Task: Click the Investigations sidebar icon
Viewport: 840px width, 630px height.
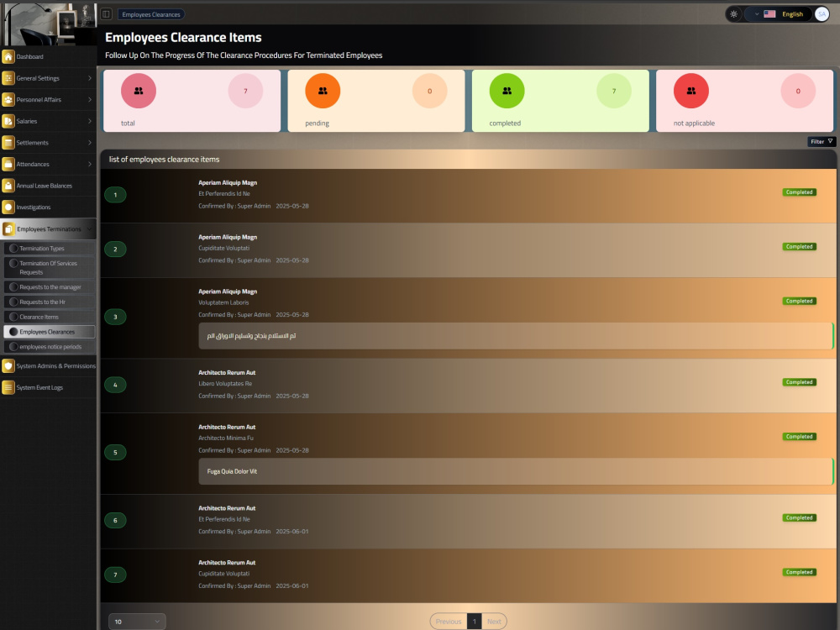Action: pos(8,207)
